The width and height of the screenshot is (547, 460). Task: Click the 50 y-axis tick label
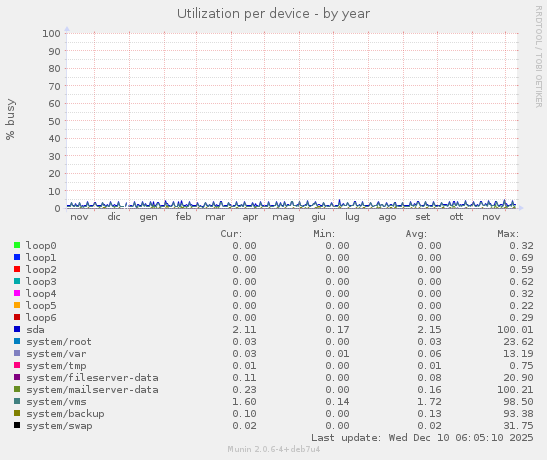(x=54, y=121)
